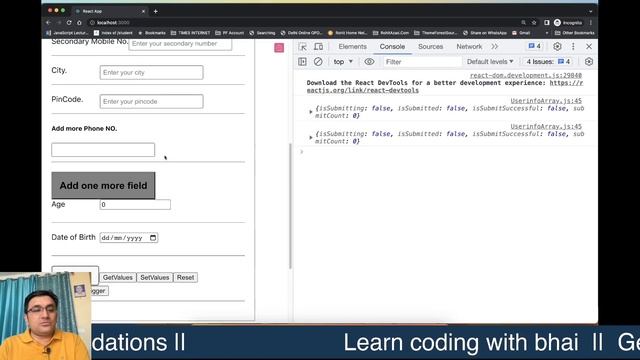The image size is (640, 360).
Task: Open the Chrome three-dot menu
Action: tap(591, 23)
